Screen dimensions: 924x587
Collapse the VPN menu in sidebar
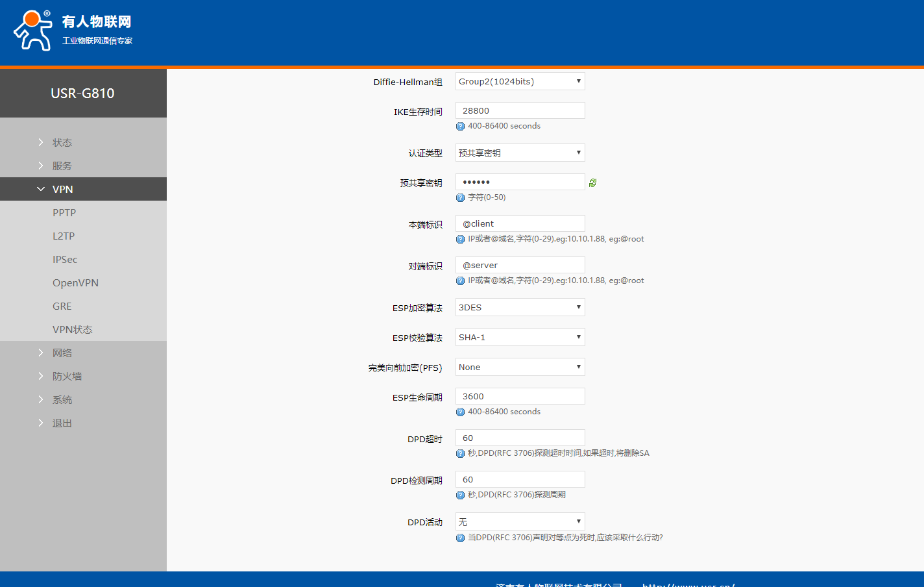click(x=62, y=189)
